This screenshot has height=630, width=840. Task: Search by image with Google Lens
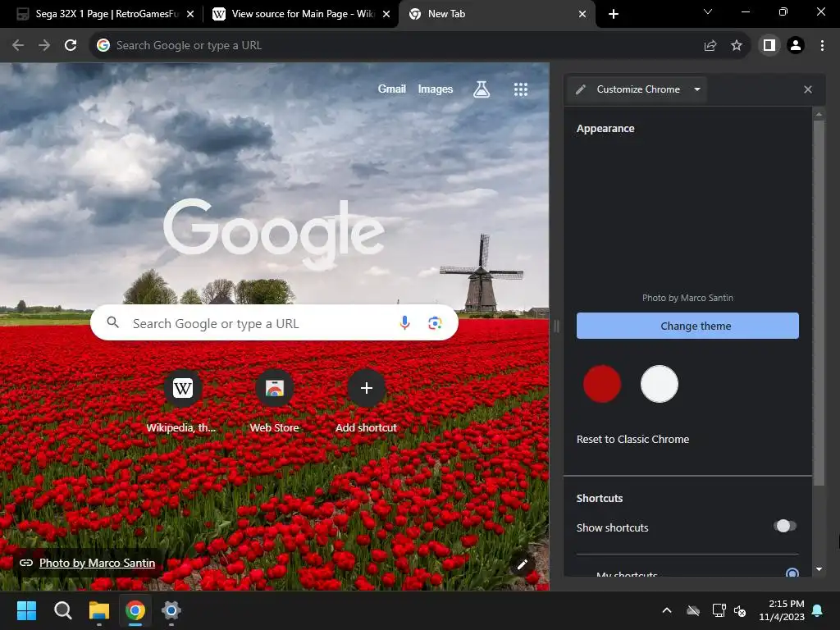point(435,322)
